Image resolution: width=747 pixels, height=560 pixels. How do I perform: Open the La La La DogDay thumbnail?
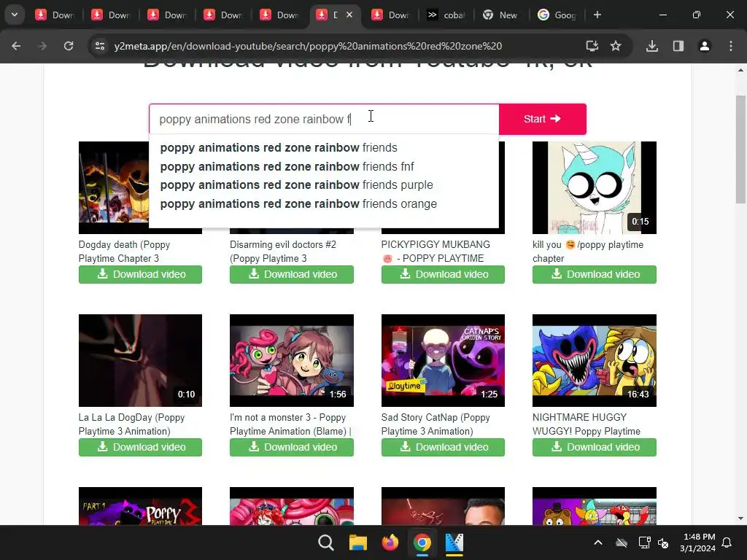(x=140, y=360)
